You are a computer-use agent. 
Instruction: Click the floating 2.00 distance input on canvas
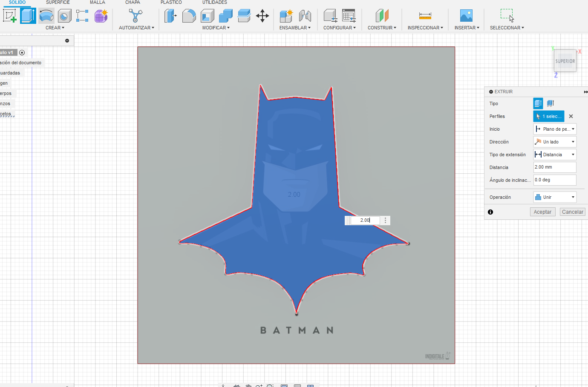tap(365, 221)
